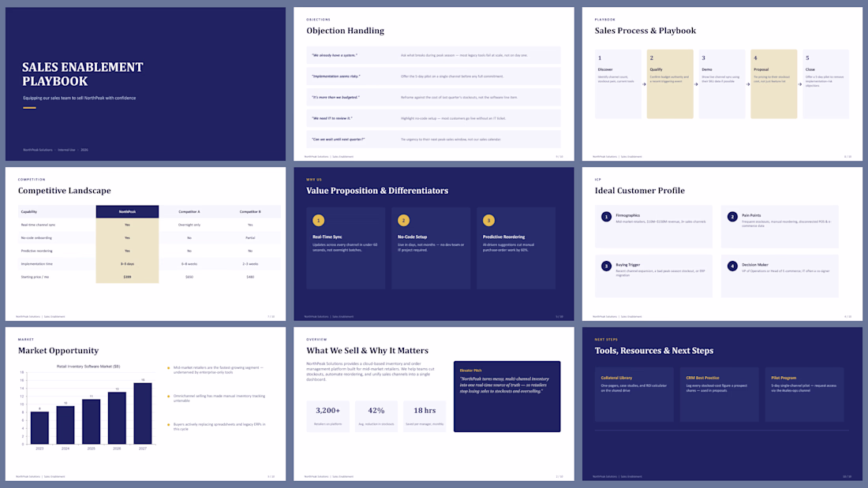Click step 5 Close card

point(825,84)
